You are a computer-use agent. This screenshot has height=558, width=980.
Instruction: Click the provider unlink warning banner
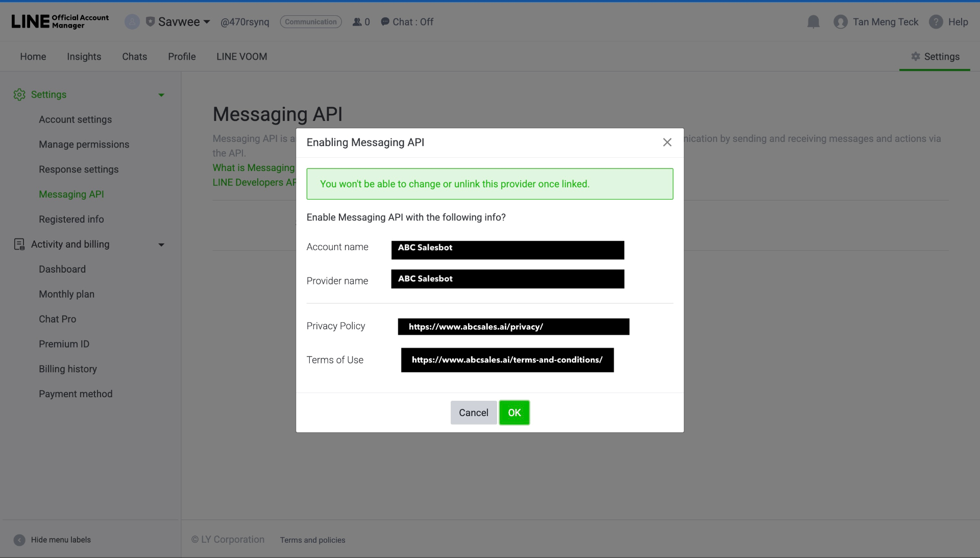(x=489, y=184)
